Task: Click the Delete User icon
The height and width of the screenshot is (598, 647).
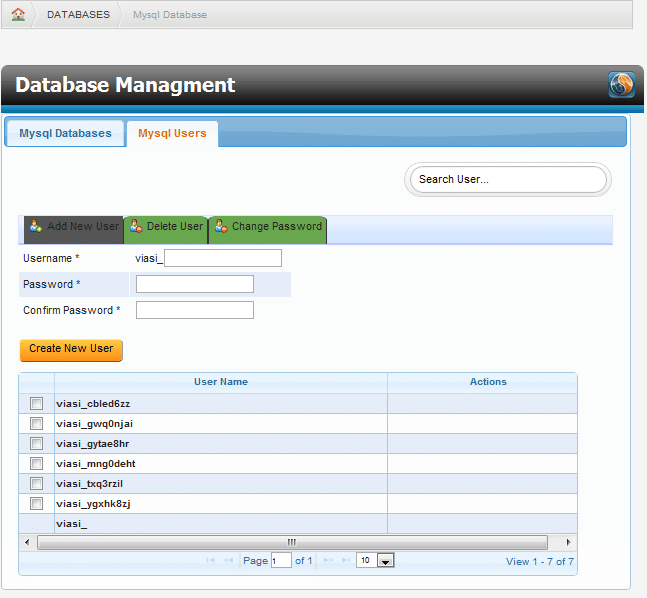Action: pyautogui.click(x=136, y=226)
